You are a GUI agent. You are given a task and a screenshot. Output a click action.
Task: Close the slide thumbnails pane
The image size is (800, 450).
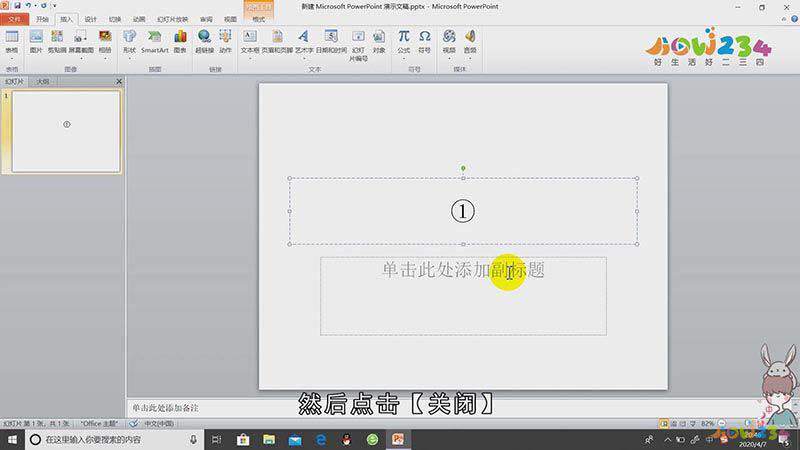click(x=118, y=82)
